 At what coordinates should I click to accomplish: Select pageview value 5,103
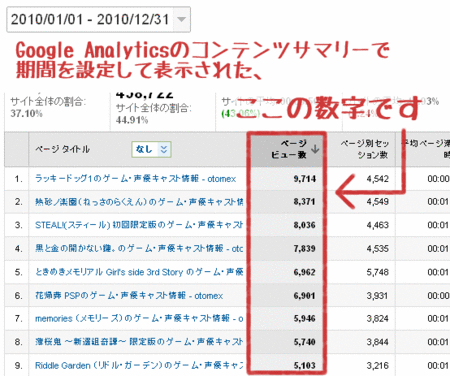pyautogui.click(x=305, y=365)
